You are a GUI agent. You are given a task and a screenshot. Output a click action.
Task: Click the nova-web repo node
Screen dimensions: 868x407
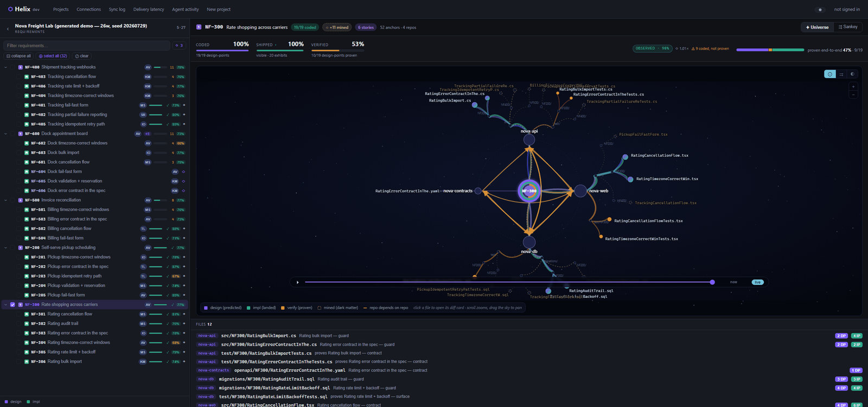580,191
